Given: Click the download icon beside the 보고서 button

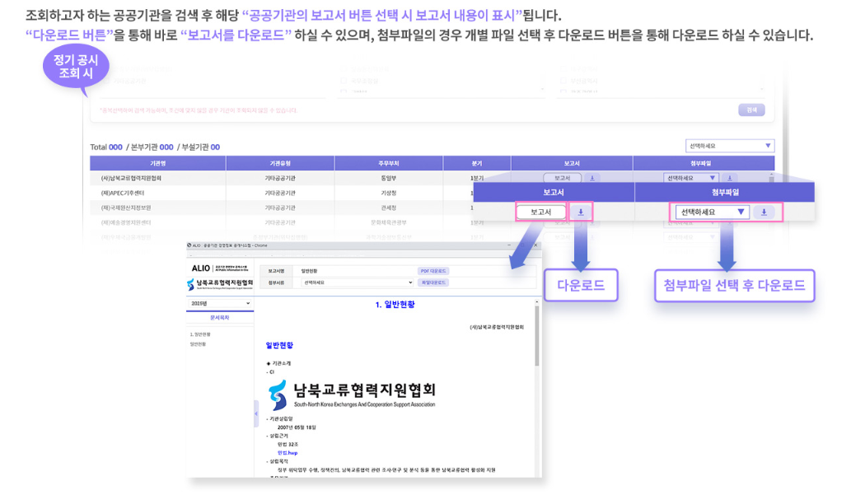Looking at the screenshot, I should 580,211.
